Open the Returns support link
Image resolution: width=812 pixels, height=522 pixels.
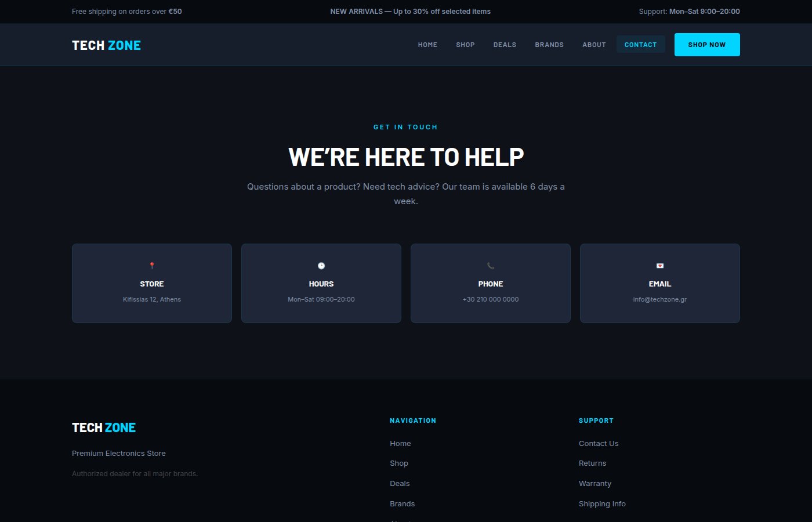[592, 463]
